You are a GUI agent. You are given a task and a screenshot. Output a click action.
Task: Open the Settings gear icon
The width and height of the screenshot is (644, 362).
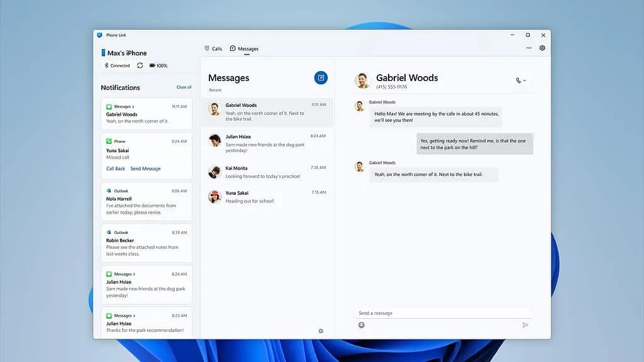point(542,48)
